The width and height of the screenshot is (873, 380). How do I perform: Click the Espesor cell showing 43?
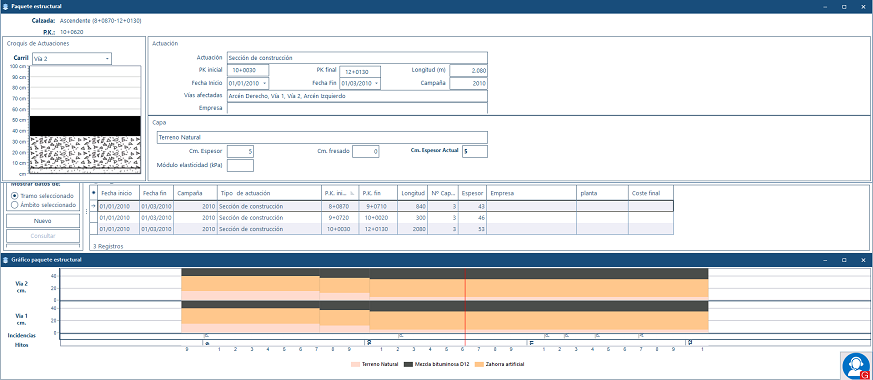pos(472,206)
